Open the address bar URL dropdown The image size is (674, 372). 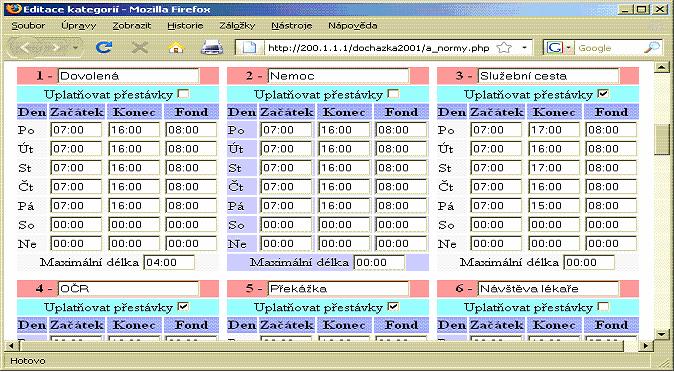(x=524, y=48)
